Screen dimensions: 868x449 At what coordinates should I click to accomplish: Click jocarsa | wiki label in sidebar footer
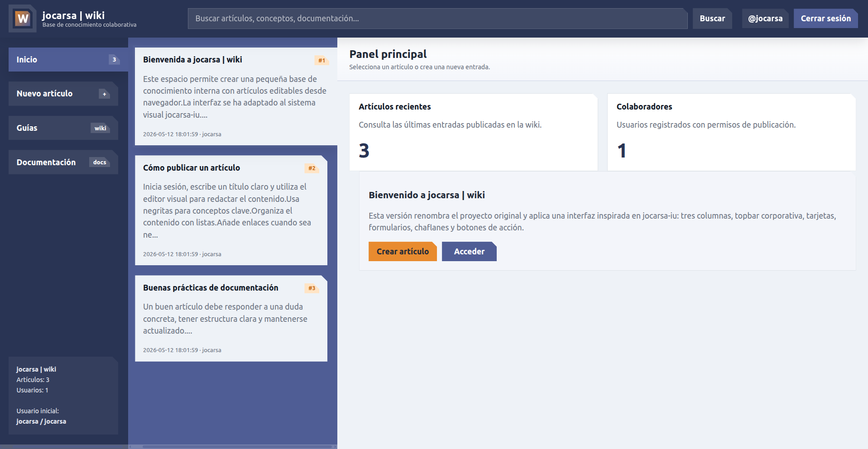[x=36, y=369]
